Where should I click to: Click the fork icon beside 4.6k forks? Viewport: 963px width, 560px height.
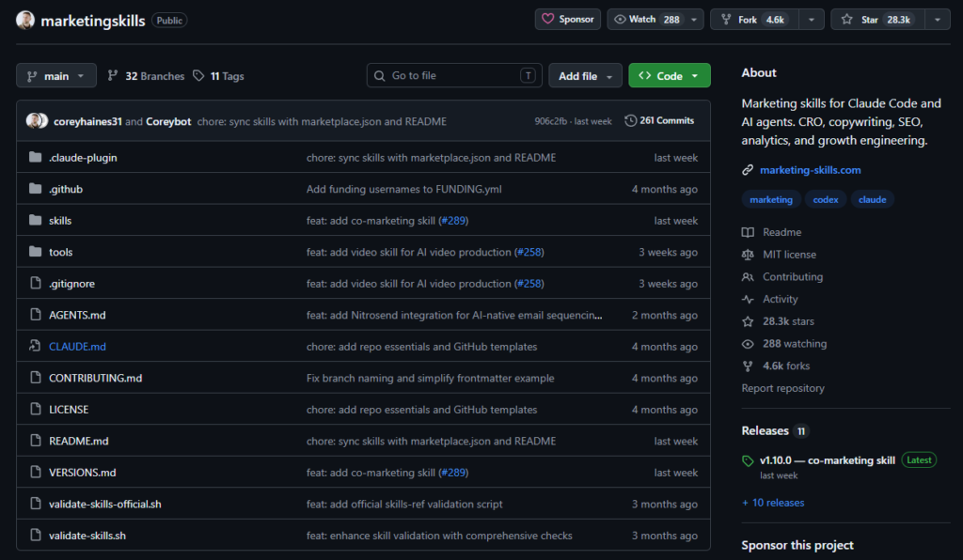coord(748,366)
